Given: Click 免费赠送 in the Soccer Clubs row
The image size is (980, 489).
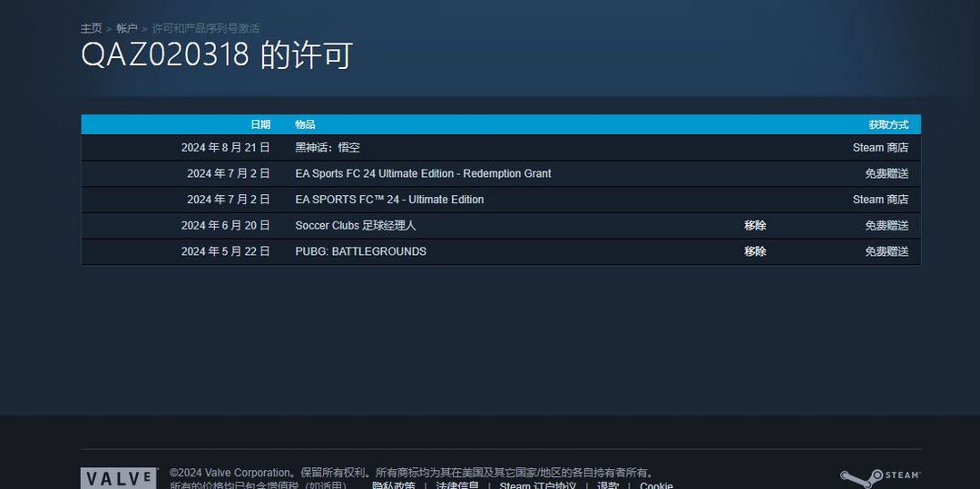Looking at the screenshot, I should pyautogui.click(x=887, y=226).
